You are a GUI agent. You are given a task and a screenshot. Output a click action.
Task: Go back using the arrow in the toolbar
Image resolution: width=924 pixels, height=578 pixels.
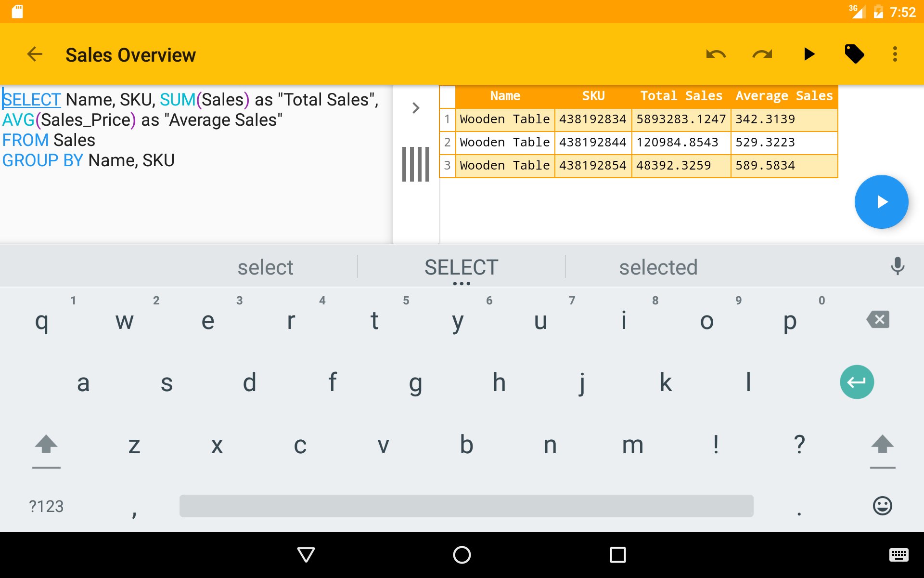pos(34,54)
